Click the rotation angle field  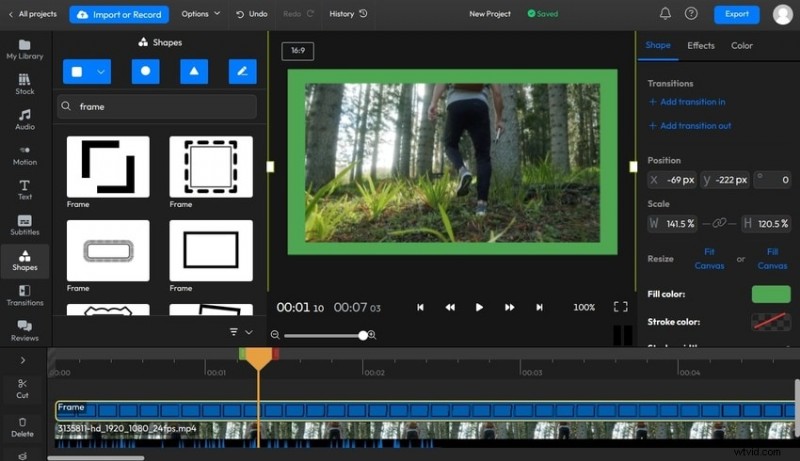pos(772,180)
